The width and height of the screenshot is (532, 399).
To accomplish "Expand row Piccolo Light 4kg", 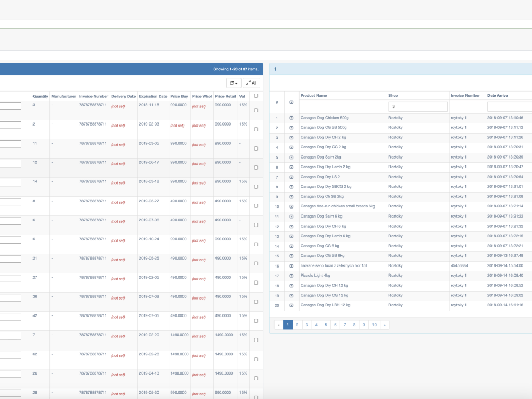I will coord(292,276).
